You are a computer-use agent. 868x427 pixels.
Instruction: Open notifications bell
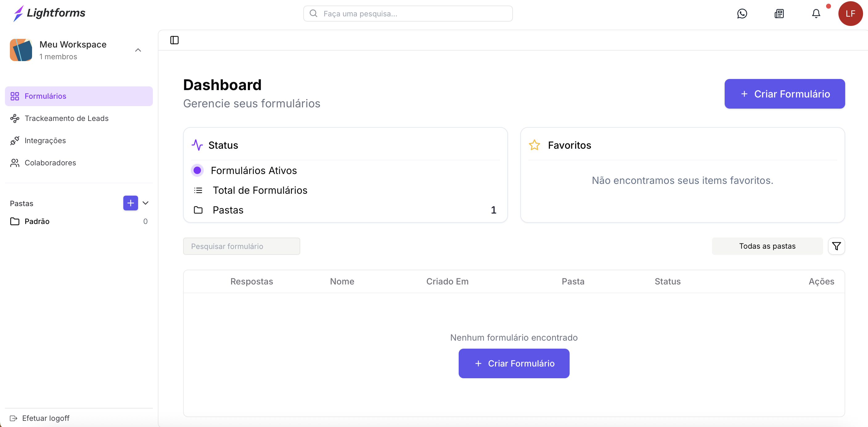[x=816, y=14]
